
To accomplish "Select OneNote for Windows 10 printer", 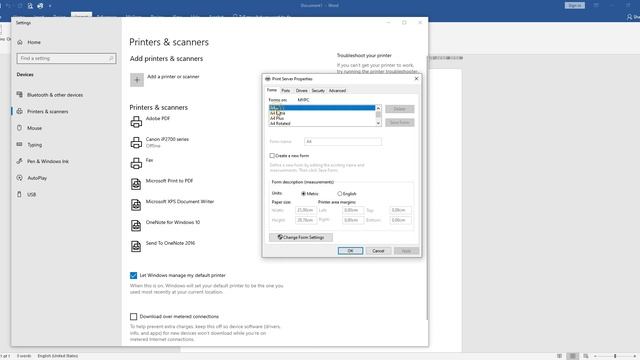I will pos(173,222).
